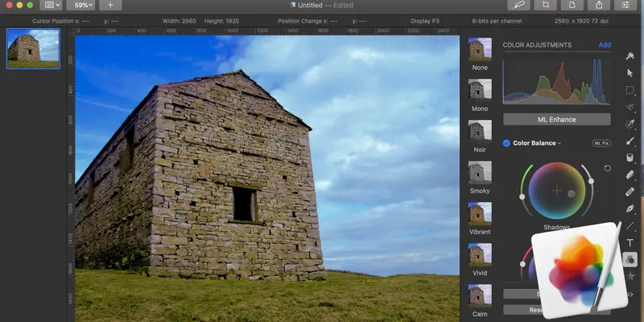
Task: Select the Type tool
Action: [630, 242]
